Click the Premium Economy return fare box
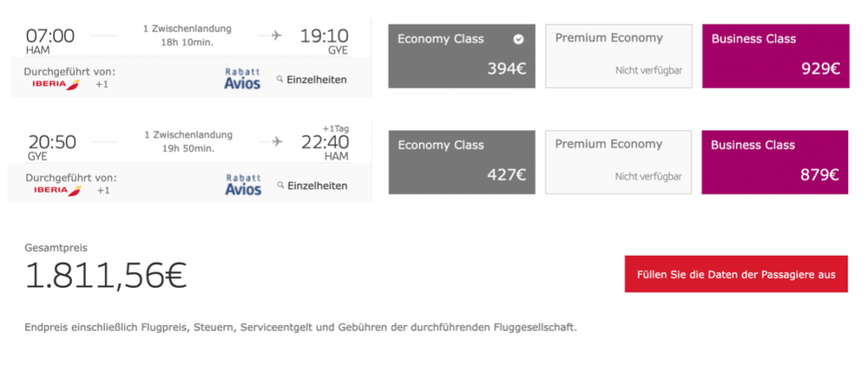 pos(619,162)
